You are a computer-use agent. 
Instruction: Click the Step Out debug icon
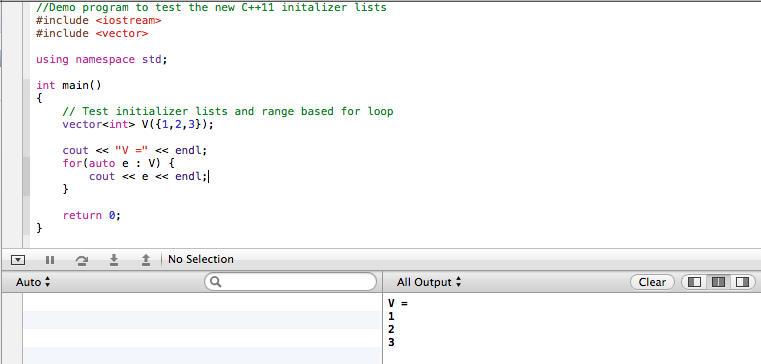[146, 260]
